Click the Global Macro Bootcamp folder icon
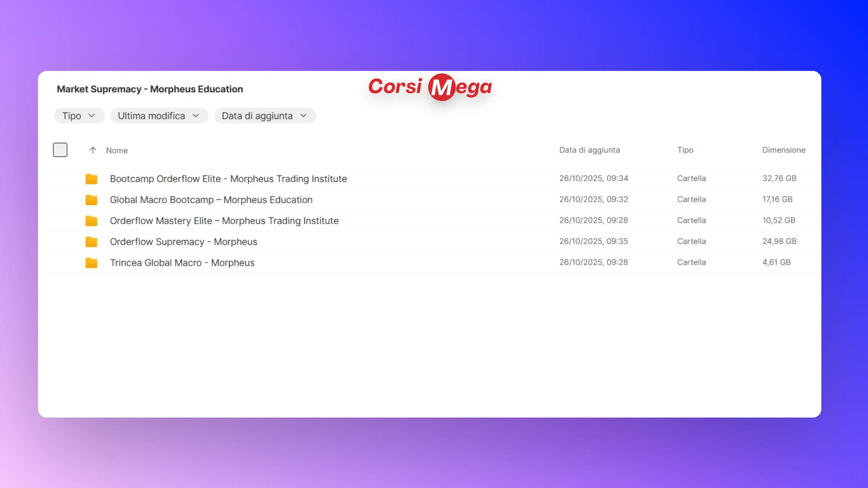 click(91, 200)
